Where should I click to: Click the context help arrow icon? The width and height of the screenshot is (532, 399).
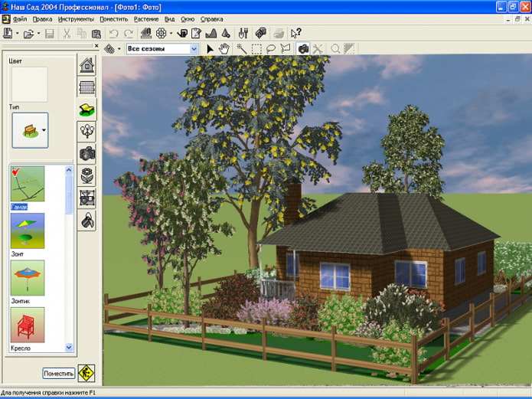pos(296,33)
